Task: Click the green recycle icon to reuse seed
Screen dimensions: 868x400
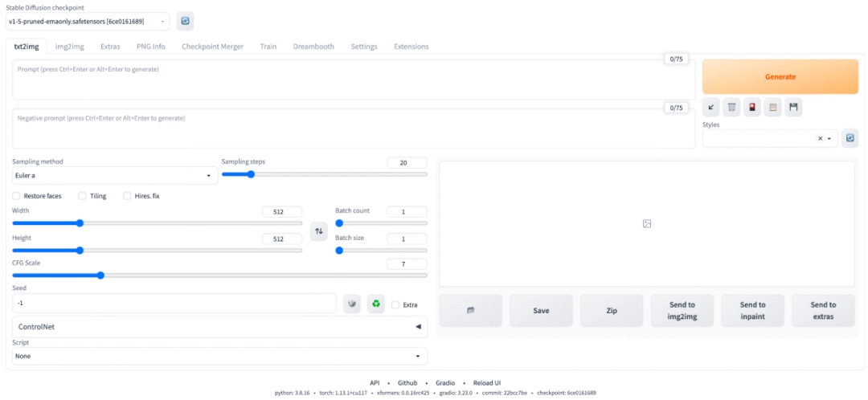Action: [375, 304]
